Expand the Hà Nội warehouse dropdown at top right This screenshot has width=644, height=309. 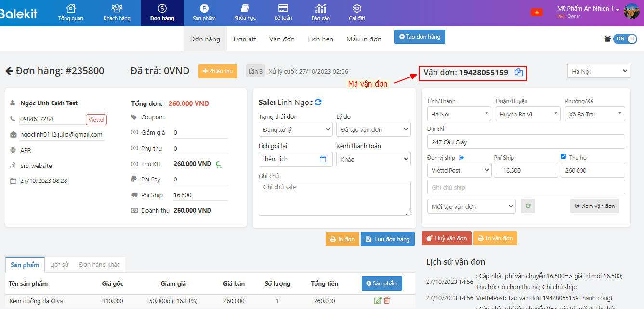coord(598,71)
